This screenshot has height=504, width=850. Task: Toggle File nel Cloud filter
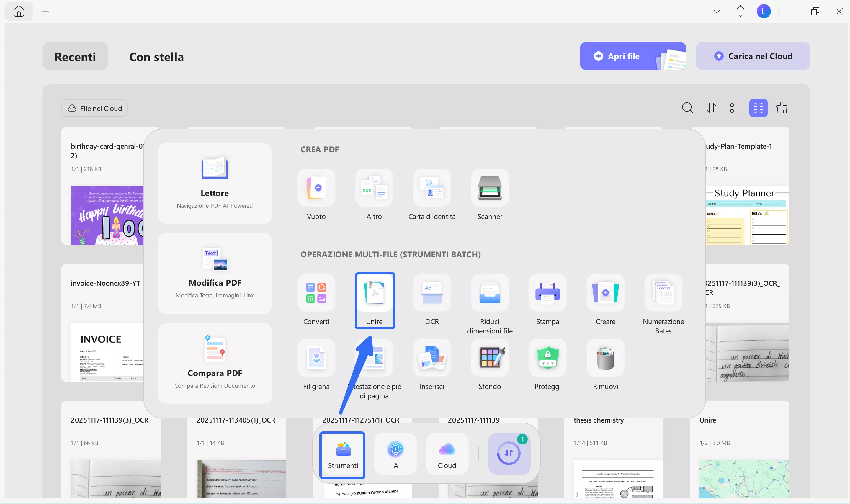(x=95, y=108)
